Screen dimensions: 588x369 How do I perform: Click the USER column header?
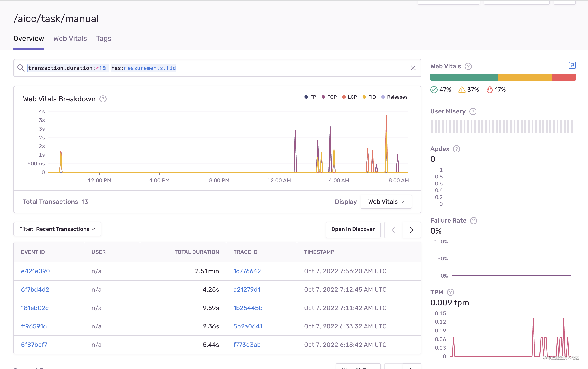(99, 252)
